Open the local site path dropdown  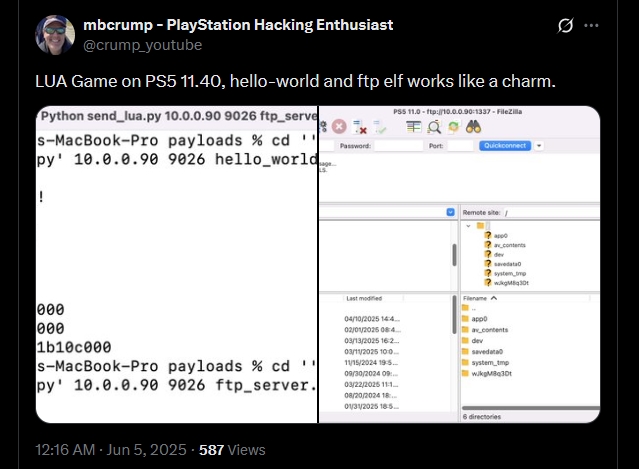pos(450,212)
